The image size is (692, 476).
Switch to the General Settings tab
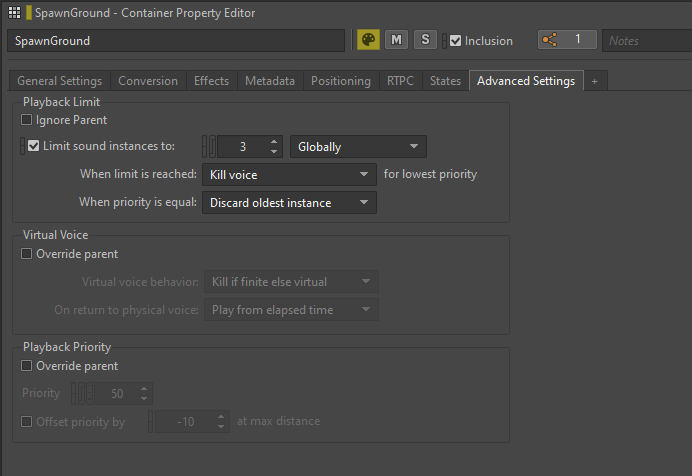(60, 81)
